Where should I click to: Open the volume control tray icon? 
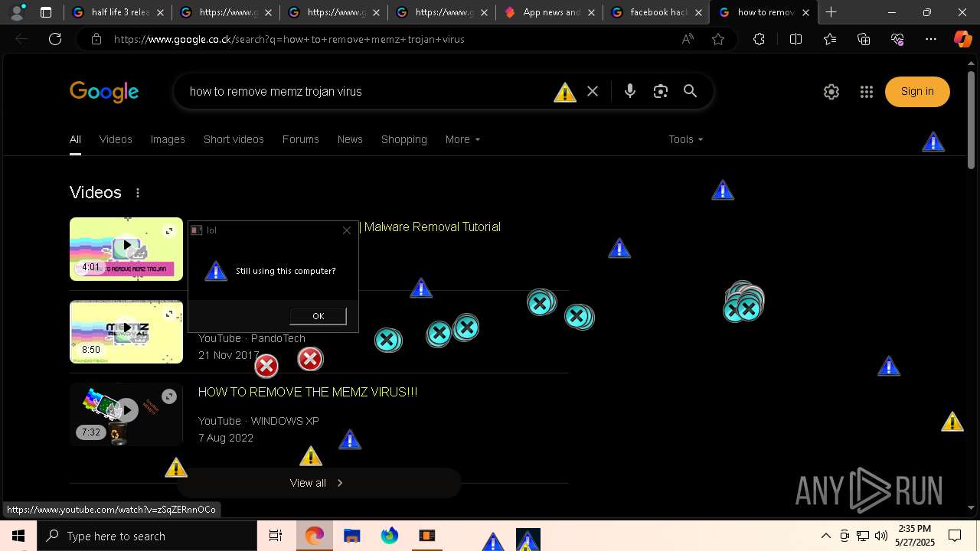tap(881, 536)
